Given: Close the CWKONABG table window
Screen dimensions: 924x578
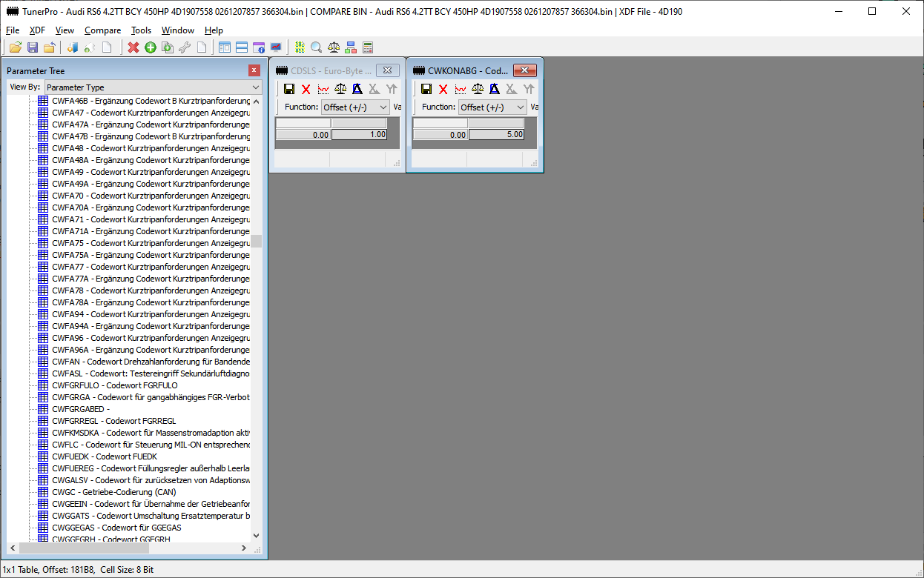Looking at the screenshot, I should 524,70.
